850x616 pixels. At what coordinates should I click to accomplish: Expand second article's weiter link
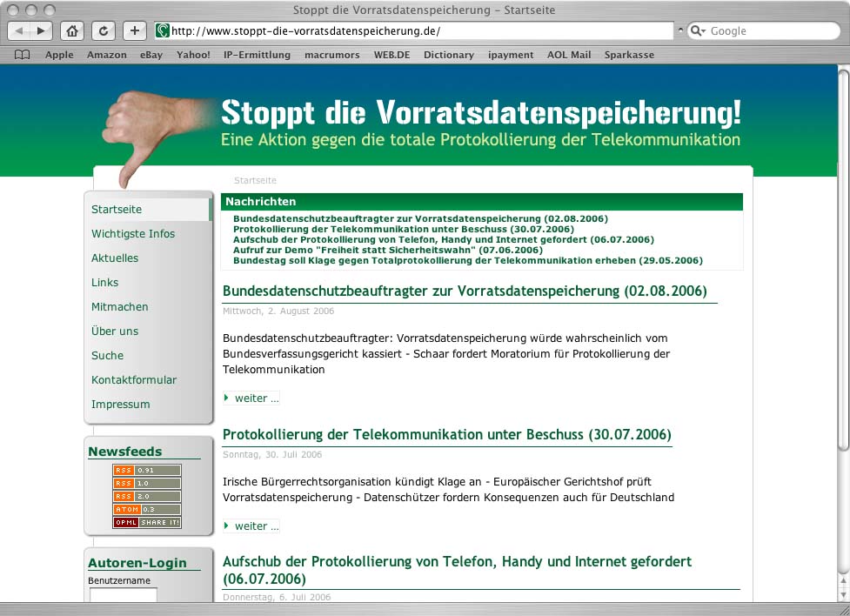tap(256, 526)
